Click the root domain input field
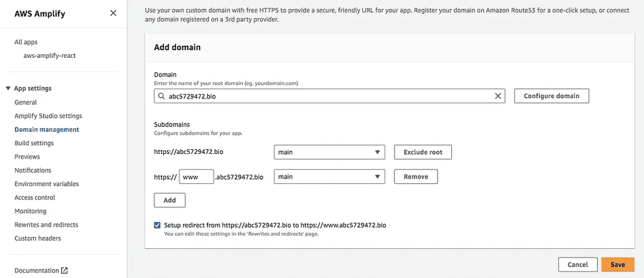The height and width of the screenshot is (278, 644). pyautogui.click(x=329, y=96)
